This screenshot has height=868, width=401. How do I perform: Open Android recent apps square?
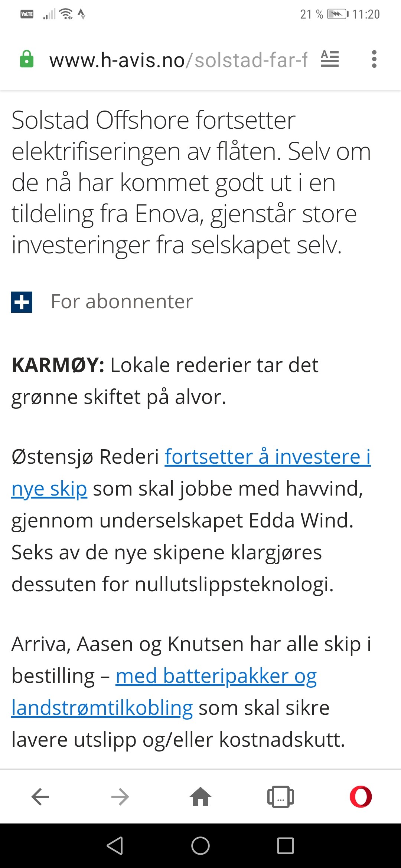pos(286,846)
